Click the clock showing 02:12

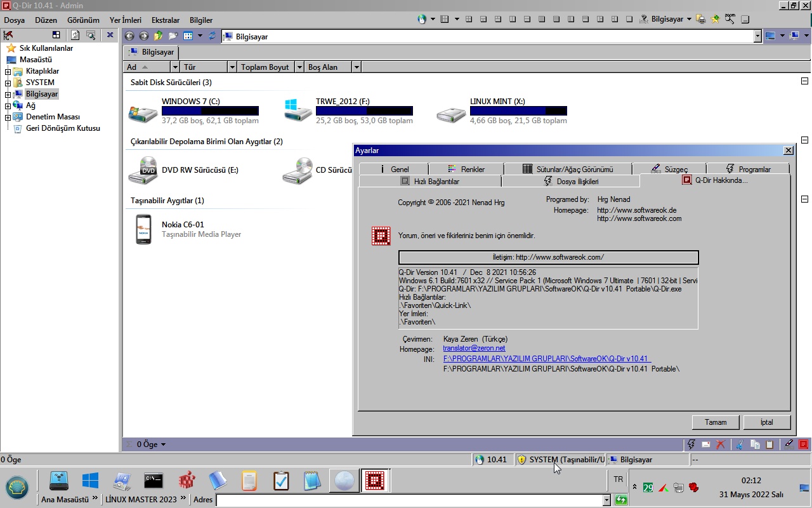(x=751, y=481)
